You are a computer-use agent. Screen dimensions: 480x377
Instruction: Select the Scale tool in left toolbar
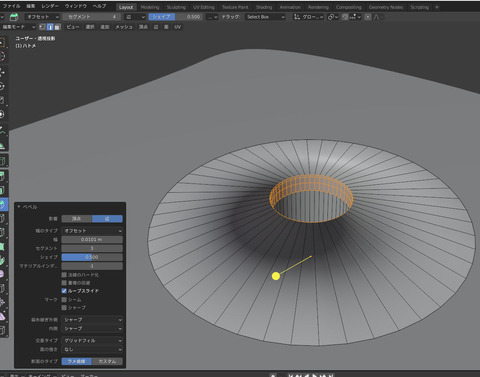(3, 100)
